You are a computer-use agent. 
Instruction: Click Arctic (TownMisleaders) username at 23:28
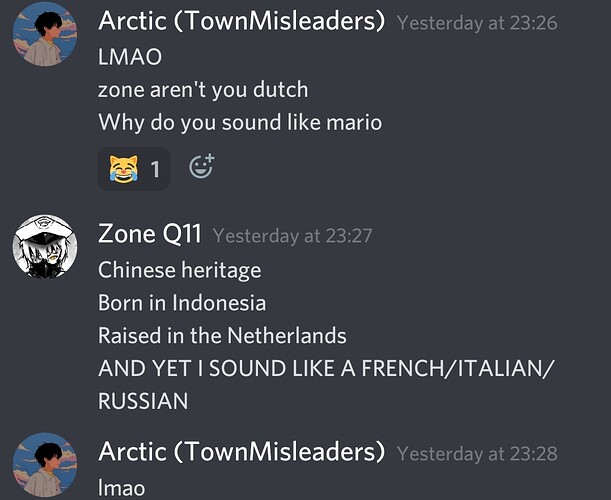(241, 452)
